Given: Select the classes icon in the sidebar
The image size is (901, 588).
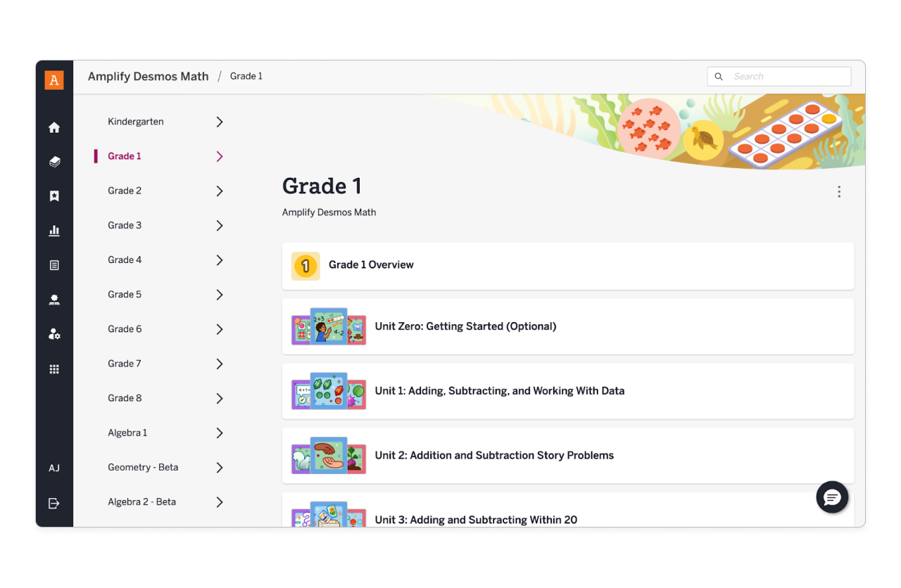Looking at the screenshot, I should pyautogui.click(x=54, y=299).
